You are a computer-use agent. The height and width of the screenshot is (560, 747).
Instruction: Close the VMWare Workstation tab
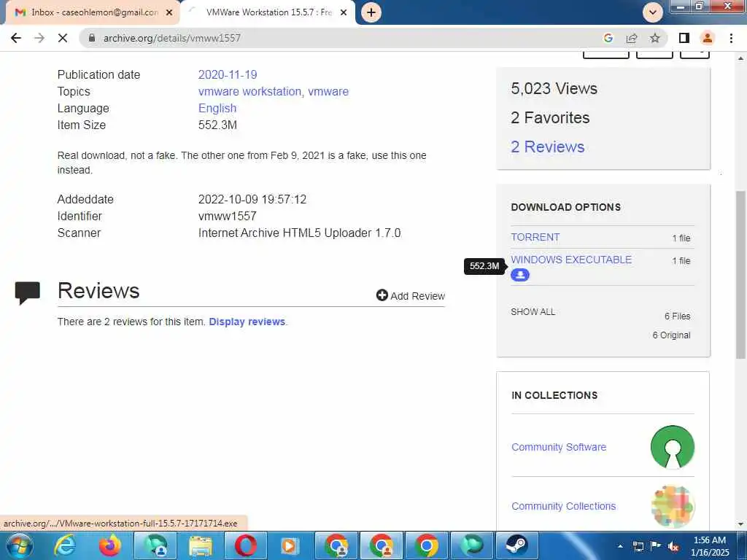pos(344,12)
